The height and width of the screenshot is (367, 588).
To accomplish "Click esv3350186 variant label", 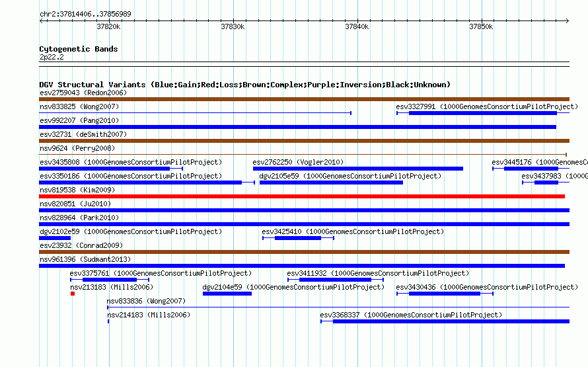I will click(131, 176).
